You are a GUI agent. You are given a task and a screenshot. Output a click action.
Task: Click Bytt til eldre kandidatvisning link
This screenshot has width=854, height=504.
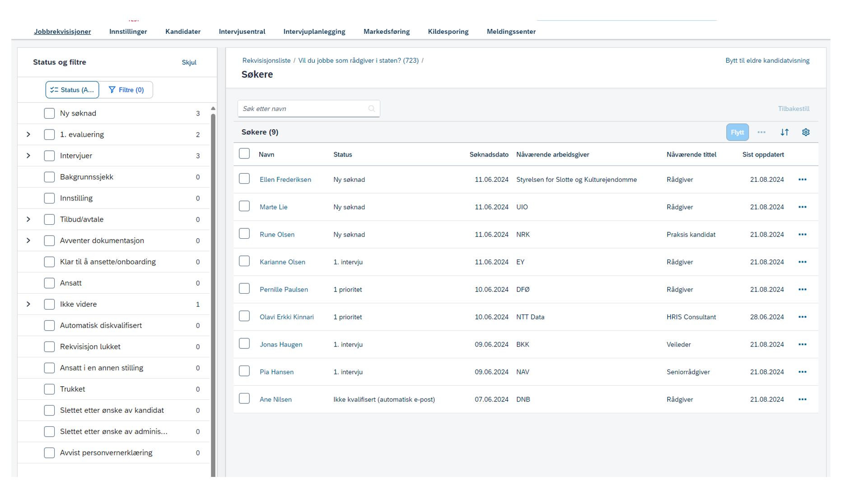(767, 60)
